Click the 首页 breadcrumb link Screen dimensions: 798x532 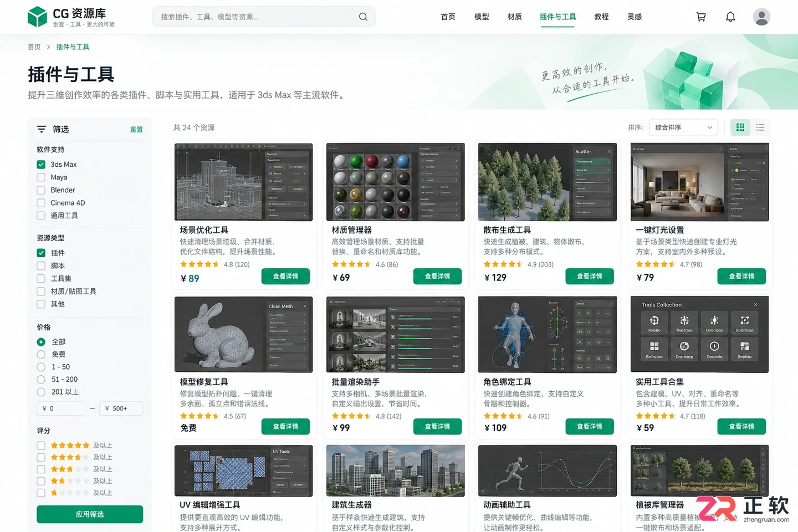coord(34,47)
